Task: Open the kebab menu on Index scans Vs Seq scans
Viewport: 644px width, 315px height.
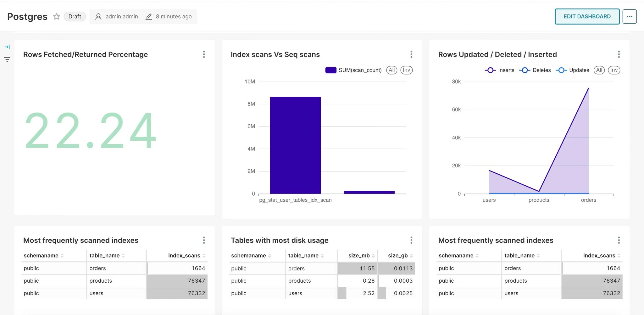Action: pos(411,54)
